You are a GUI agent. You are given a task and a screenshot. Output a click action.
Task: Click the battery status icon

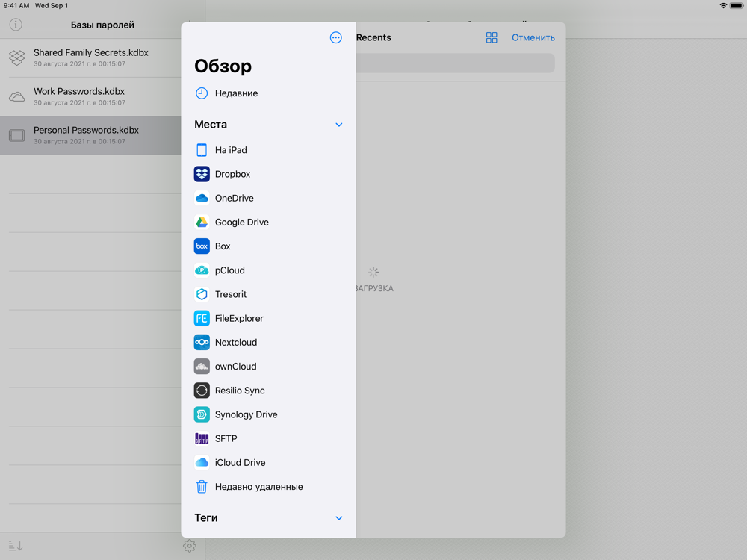click(737, 6)
